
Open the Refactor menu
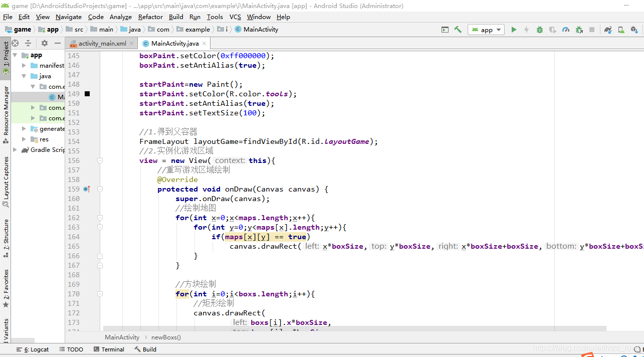[x=150, y=17]
